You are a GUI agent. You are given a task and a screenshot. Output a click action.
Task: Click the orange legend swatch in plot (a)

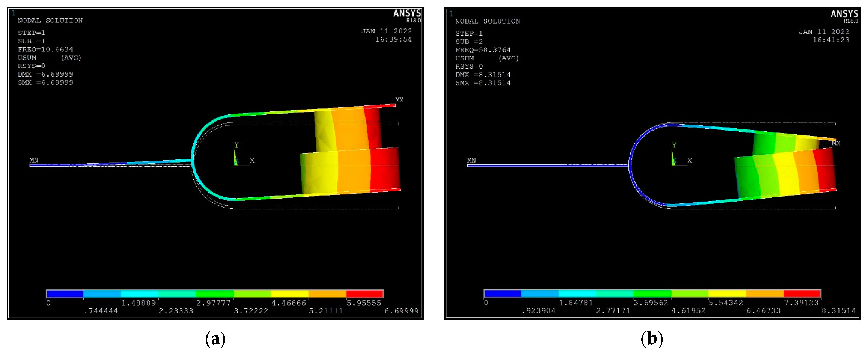click(x=327, y=294)
